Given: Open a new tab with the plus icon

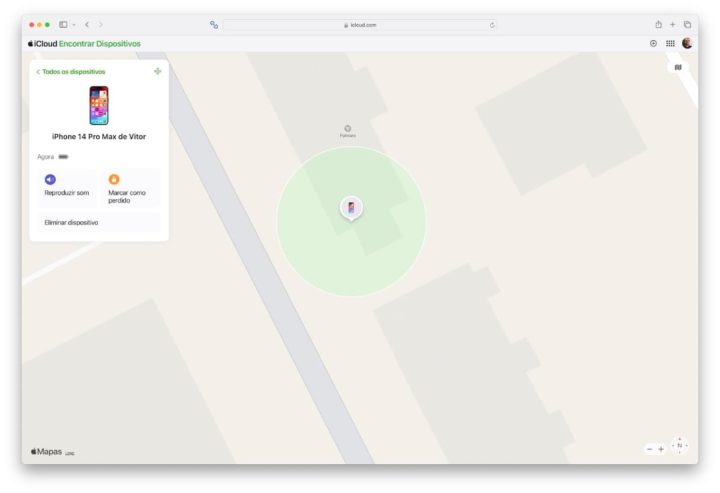Looking at the screenshot, I should coord(673,25).
